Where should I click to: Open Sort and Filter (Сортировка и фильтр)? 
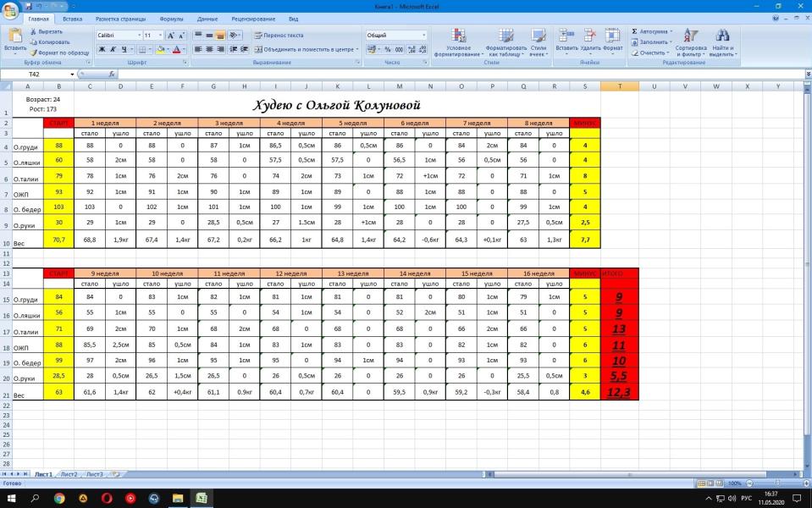tap(691, 41)
